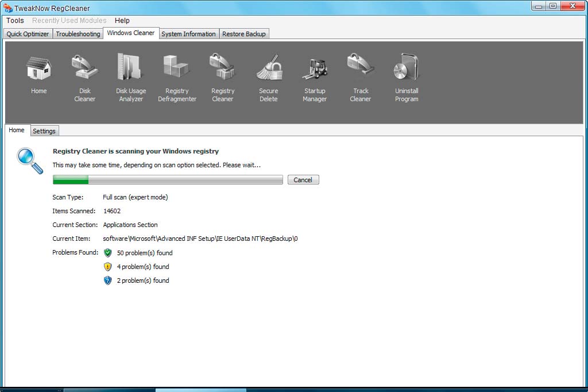This screenshot has height=392, width=588.
Task: Cancel the registry scan
Action: (x=303, y=180)
